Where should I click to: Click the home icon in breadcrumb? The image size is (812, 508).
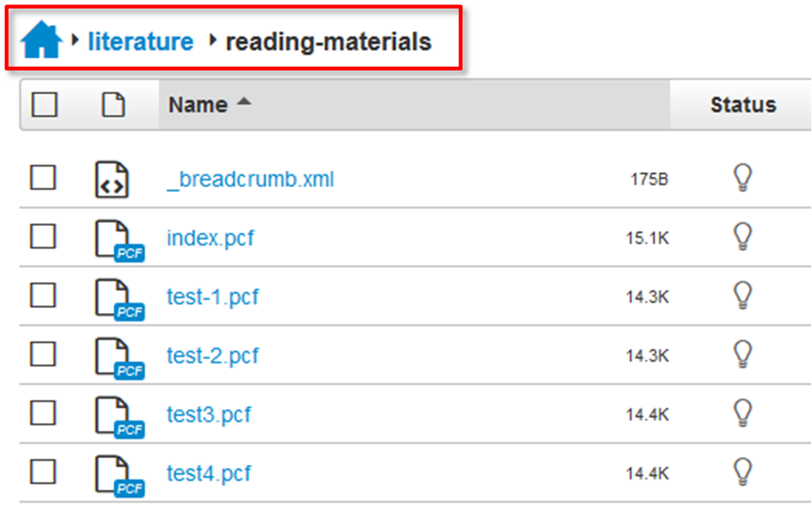pyautogui.click(x=41, y=40)
